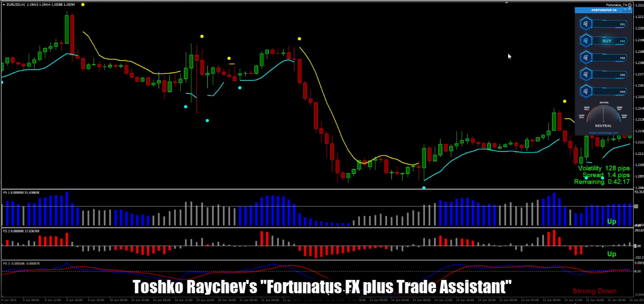The width and height of the screenshot is (644, 304).
Task: Click the FS2 spartan helmet icon
Action: [x=586, y=41]
